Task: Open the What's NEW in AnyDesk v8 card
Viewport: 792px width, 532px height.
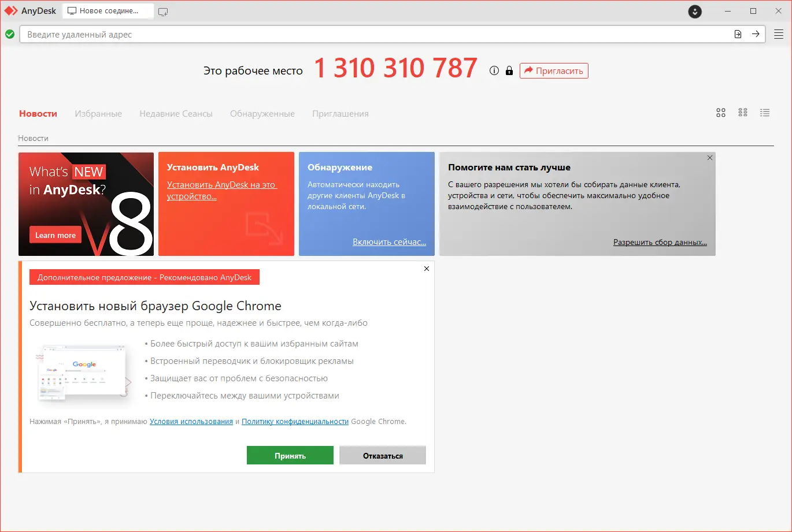Action: click(86, 204)
